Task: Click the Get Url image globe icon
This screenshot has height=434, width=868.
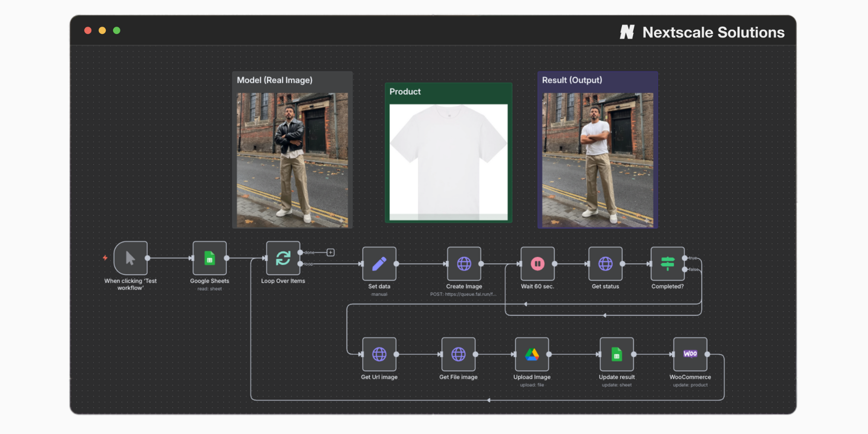Action: coord(379,354)
